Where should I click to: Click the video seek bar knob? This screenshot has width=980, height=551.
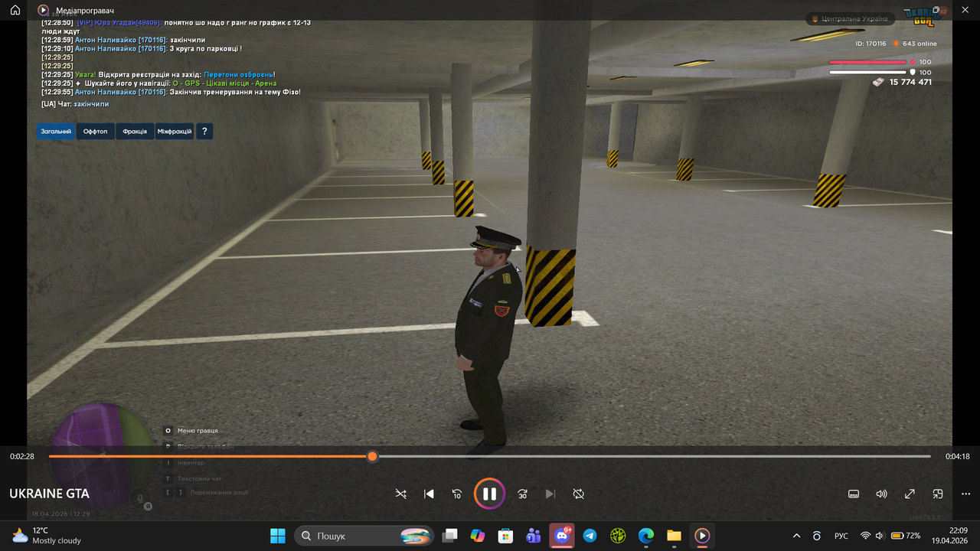pos(372,456)
